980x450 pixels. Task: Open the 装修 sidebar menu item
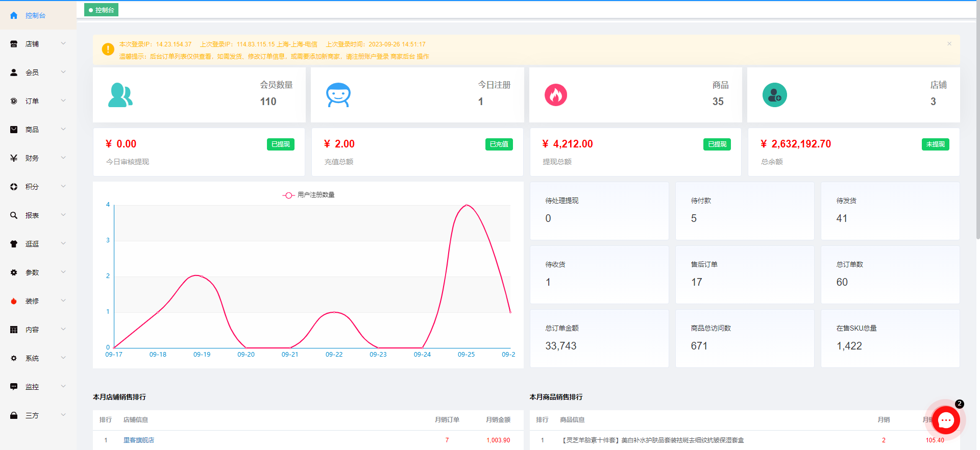pyautogui.click(x=38, y=301)
